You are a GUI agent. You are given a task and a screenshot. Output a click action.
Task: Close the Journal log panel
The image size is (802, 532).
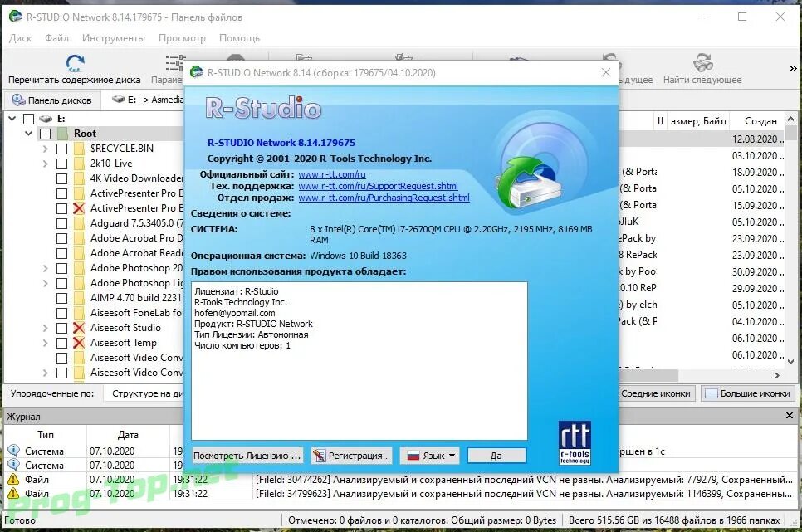click(790, 416)
